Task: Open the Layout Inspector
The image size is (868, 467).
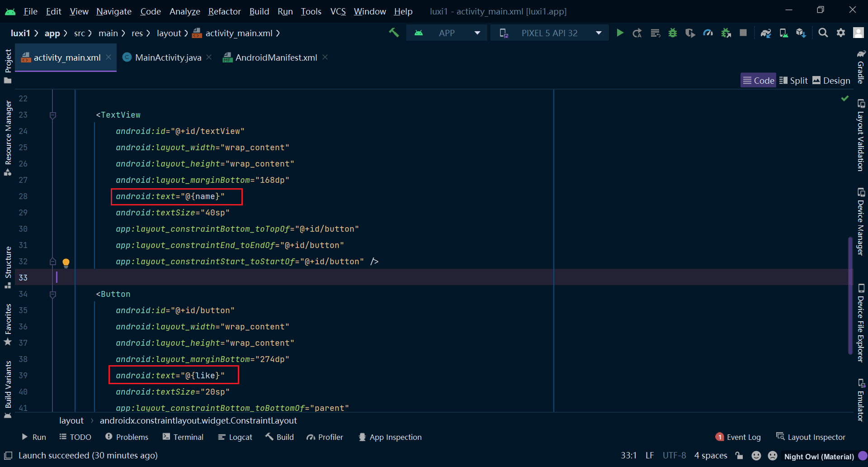Action: point(811,437)
